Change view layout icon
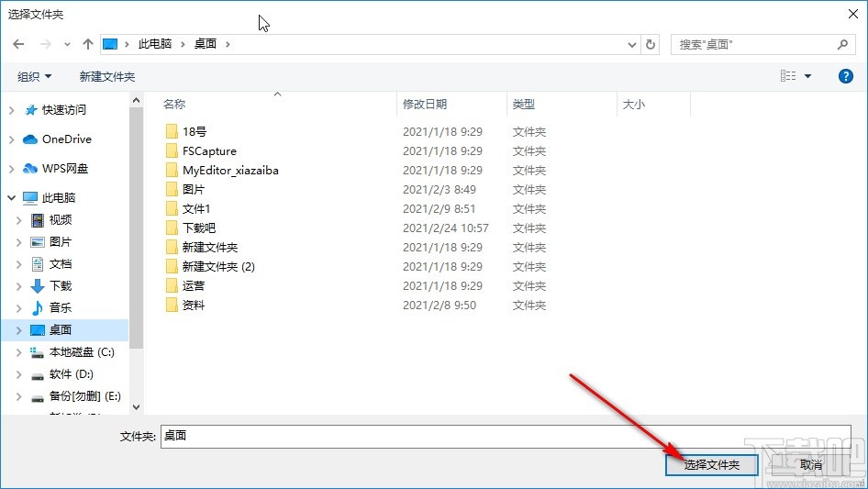868x489 pixels. click(x=788, y=76)
